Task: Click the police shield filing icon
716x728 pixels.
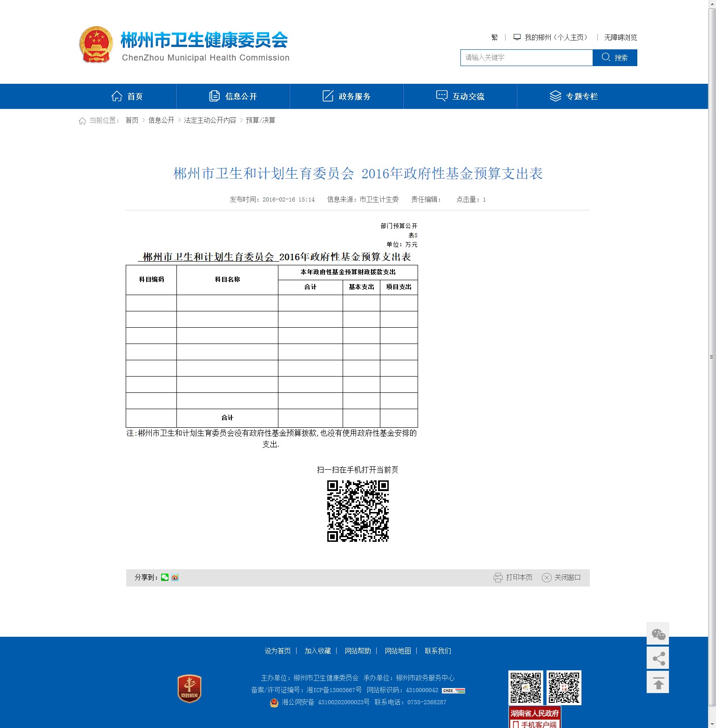Action: (274, 702)
